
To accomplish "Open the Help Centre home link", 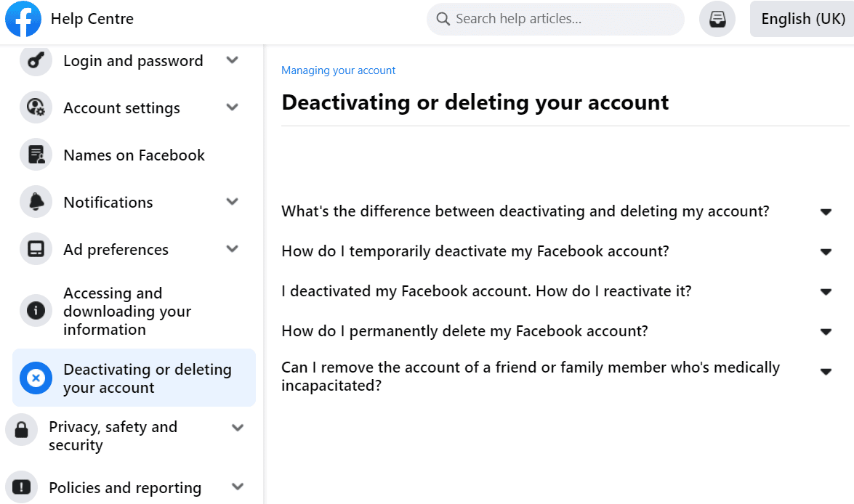I will [92, 18].
